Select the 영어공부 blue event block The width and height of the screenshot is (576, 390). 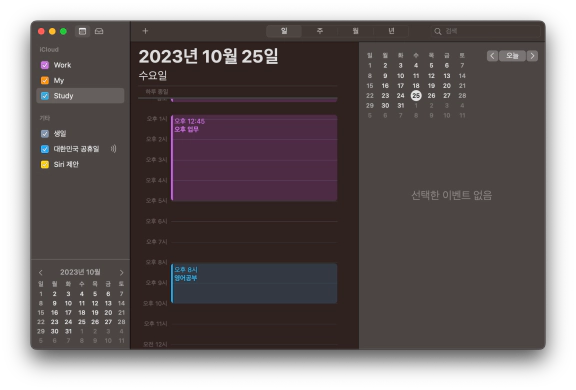[x=254, y=283]
